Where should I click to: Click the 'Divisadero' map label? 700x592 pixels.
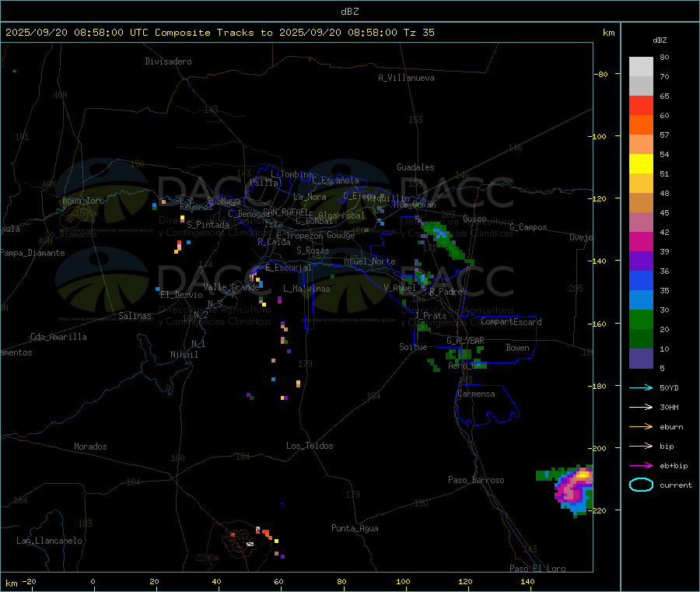[168, 61]
